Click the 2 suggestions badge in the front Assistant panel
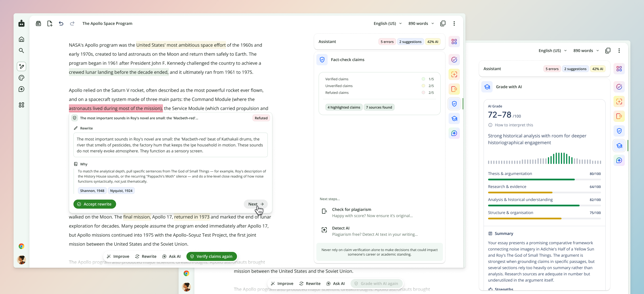Image resolution: width=644 pixels, height=294 pixels. pos(410,42)
